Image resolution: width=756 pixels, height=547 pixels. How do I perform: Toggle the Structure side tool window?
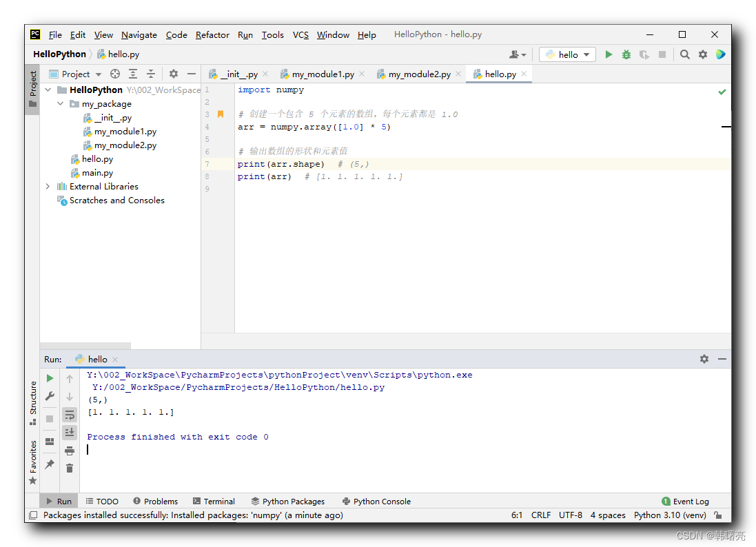33,404
